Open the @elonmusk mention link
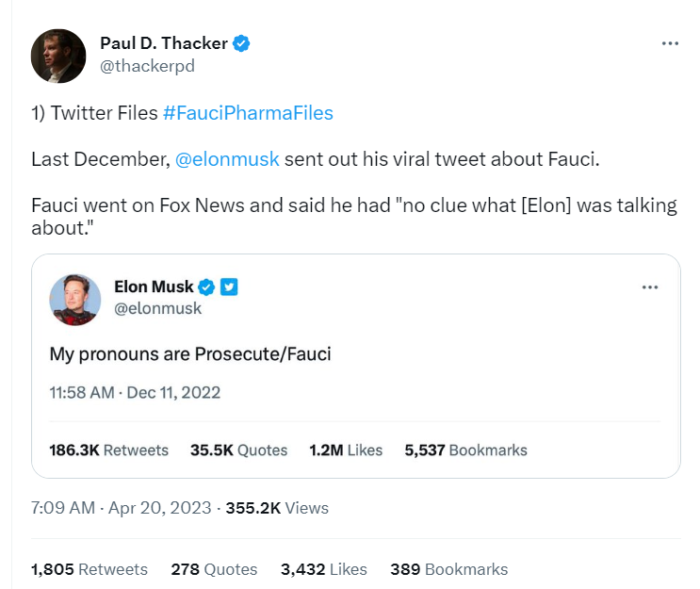Viewport: 700px width, 589px height. [227, 158]
